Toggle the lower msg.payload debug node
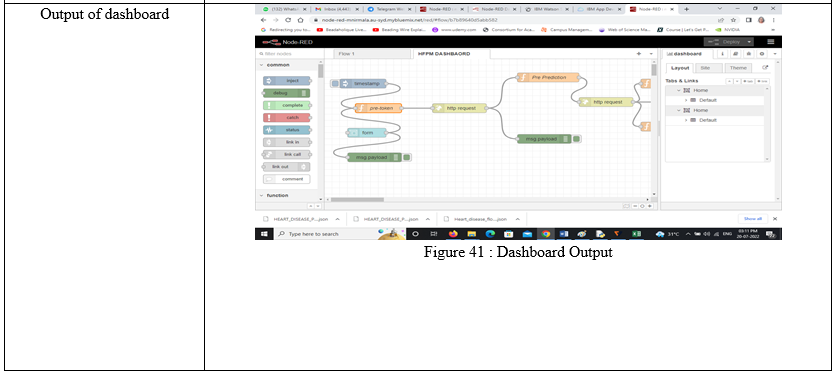The width and height of the screenshot is (836, 375). point(407,157)
